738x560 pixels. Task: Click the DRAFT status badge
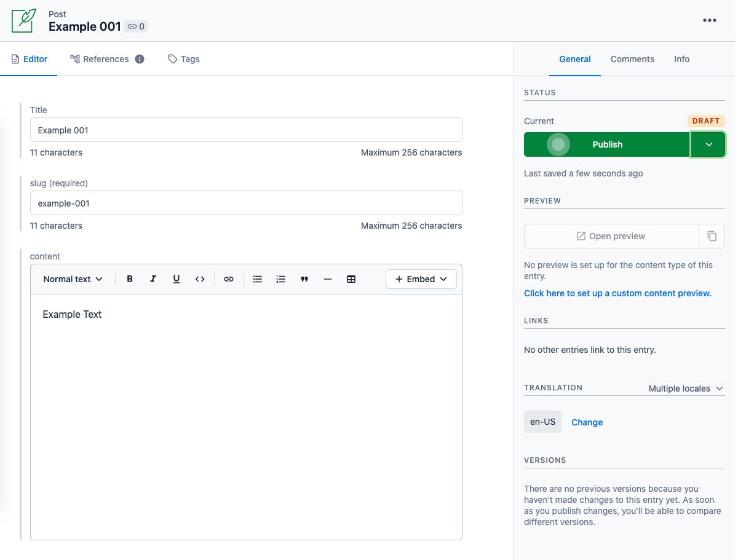[x=706, y=121]
